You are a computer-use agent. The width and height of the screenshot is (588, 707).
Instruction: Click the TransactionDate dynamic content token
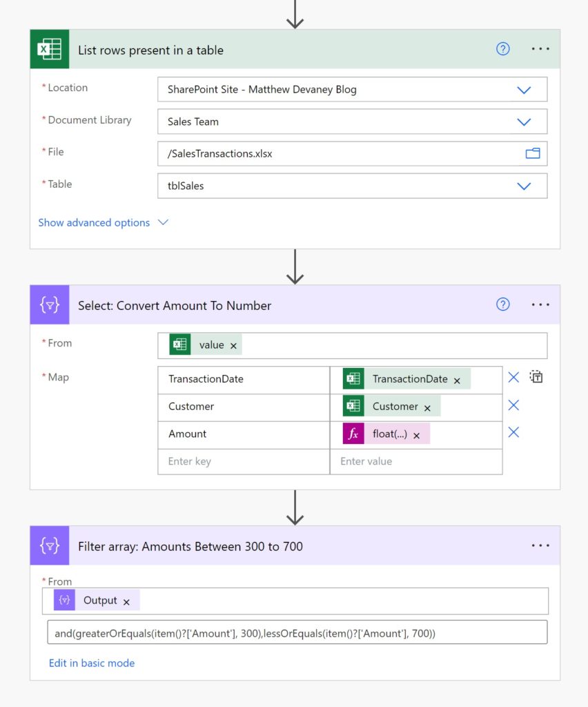click(x=406, y=379)
